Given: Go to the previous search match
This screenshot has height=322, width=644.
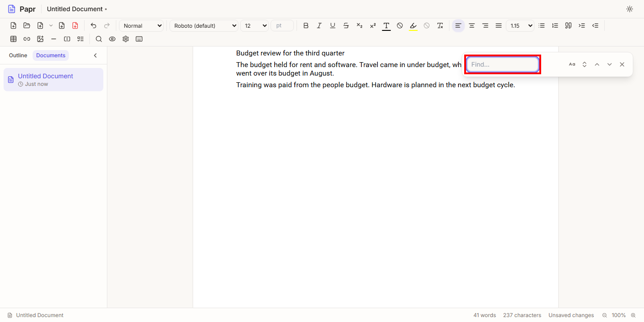Looking at the screenshot, I should [x=597, y=64].
